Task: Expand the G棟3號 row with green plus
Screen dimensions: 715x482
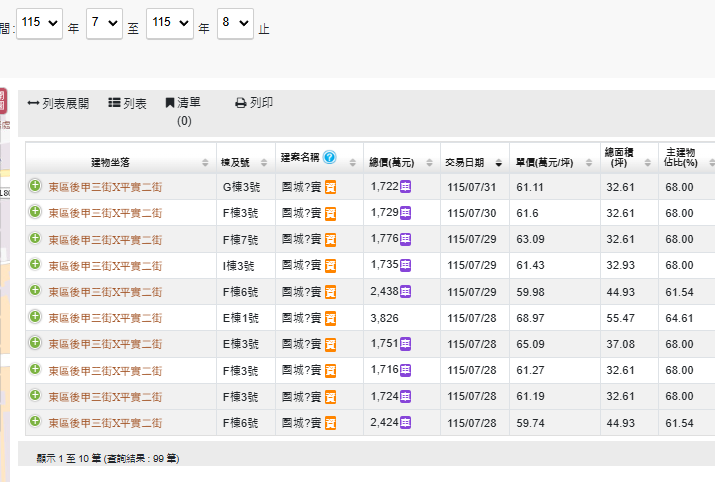Action: (35, 186)
